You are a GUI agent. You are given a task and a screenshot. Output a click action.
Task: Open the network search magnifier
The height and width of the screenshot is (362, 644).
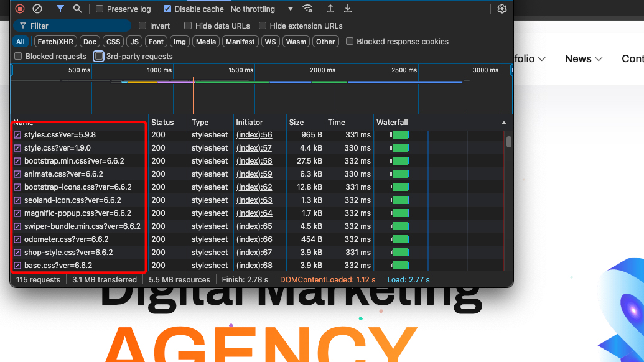[77, 9]
